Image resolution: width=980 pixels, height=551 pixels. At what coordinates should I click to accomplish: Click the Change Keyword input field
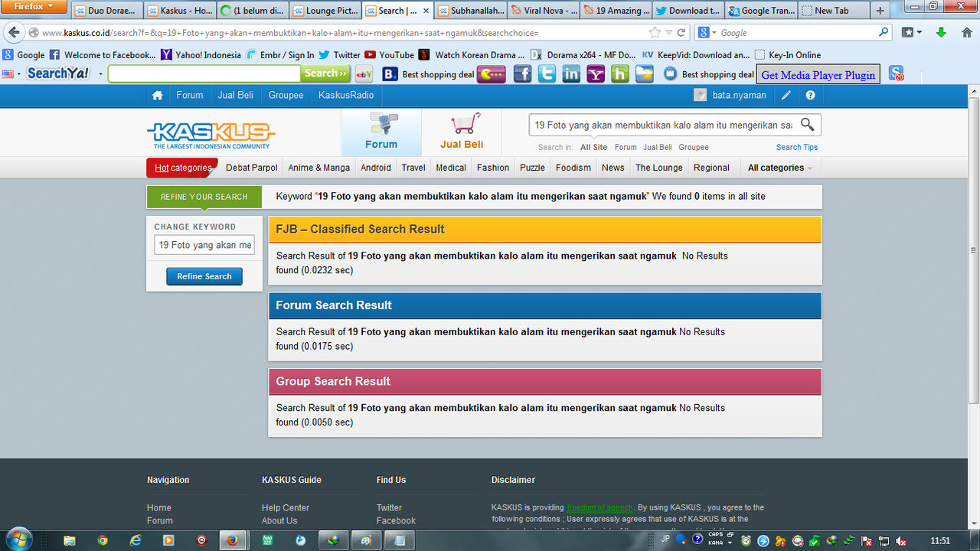tap(204, 245)
